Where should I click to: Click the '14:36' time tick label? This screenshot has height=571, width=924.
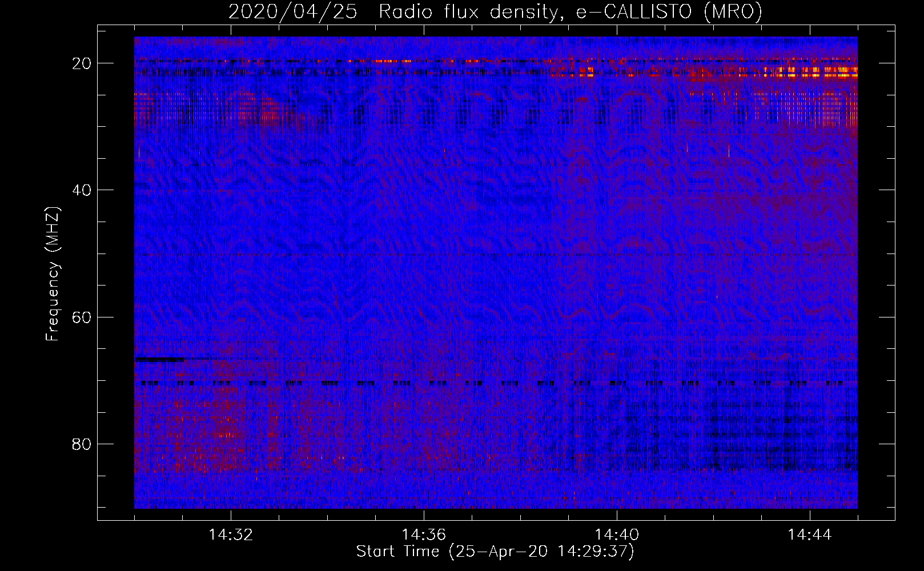pyautogui.click(x=424, y=535)
